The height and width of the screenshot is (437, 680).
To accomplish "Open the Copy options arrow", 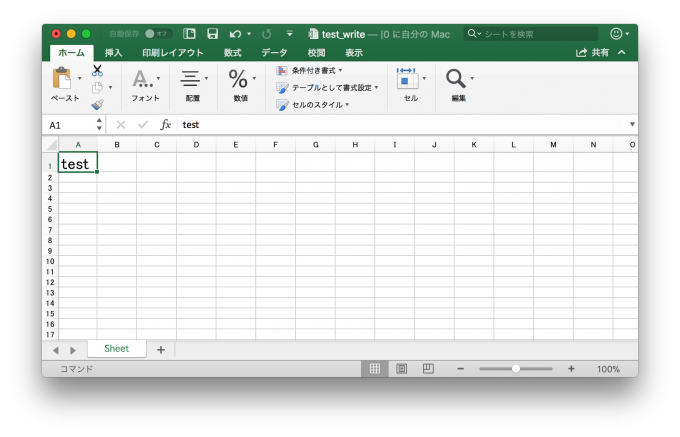I will (x=111, y=88).
